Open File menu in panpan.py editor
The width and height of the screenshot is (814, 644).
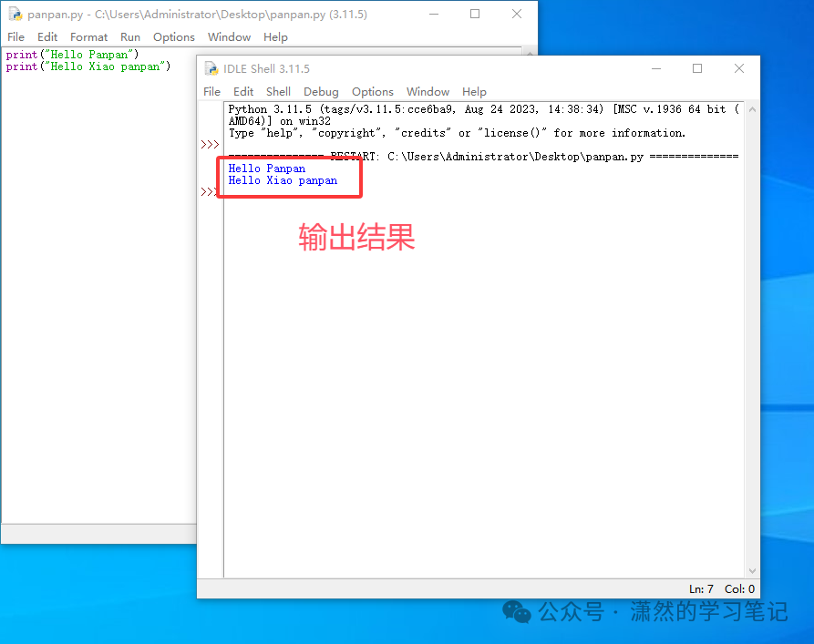[15, 36]
